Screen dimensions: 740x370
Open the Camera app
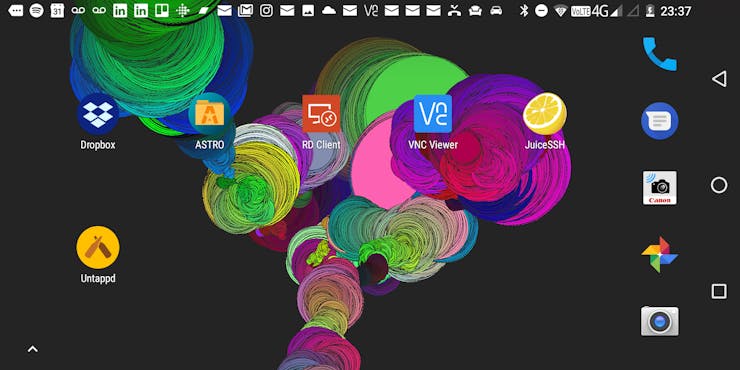point(660,321)
